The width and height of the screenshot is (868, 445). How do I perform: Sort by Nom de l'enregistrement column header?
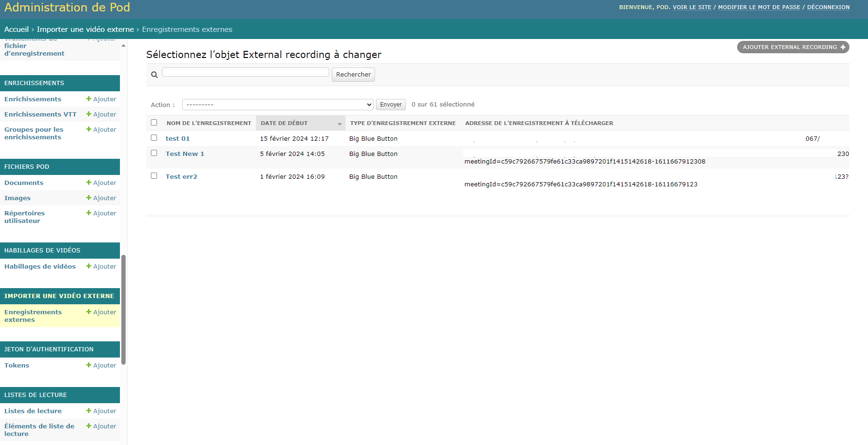pyautogui.click(x=208, y=123)
